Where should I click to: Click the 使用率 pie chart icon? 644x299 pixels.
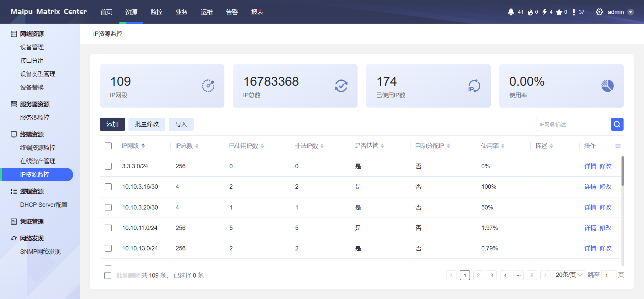[607, 86]
